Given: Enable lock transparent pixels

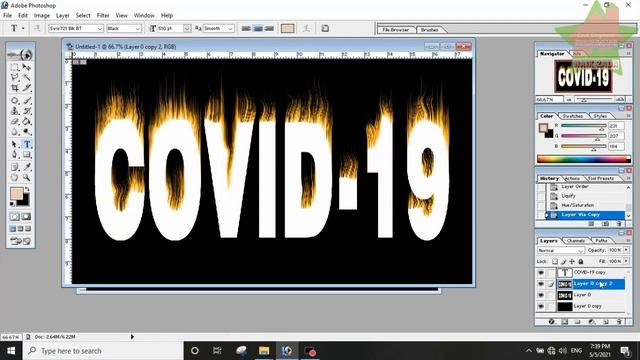Looking at the screenshot, I should click(555, 261).
